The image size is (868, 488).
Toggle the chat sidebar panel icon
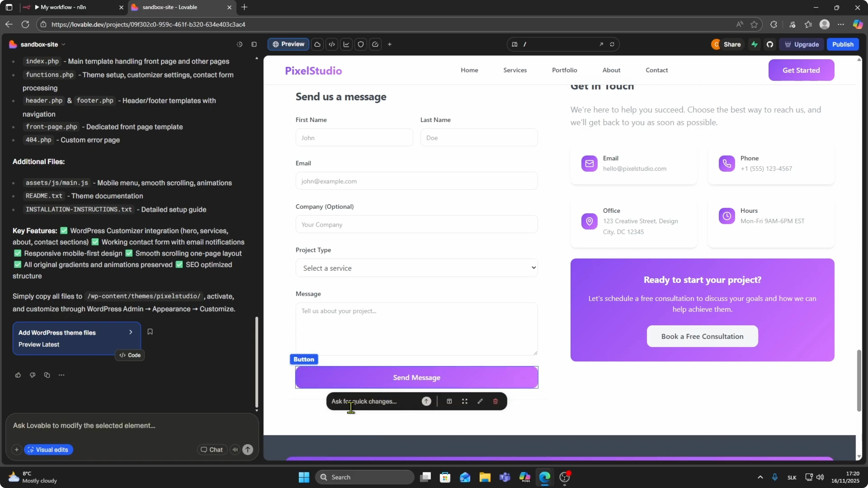pyautogui.click(x=254, y=45)
